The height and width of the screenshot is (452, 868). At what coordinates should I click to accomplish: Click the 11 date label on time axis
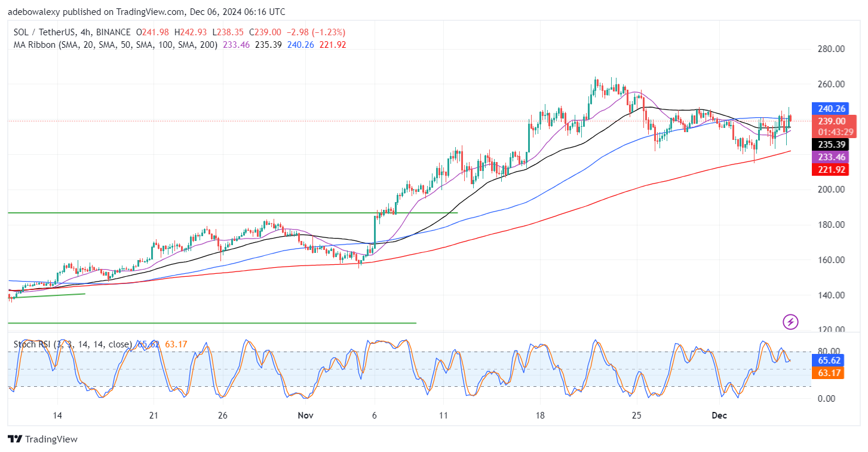(x=443, y=416)
